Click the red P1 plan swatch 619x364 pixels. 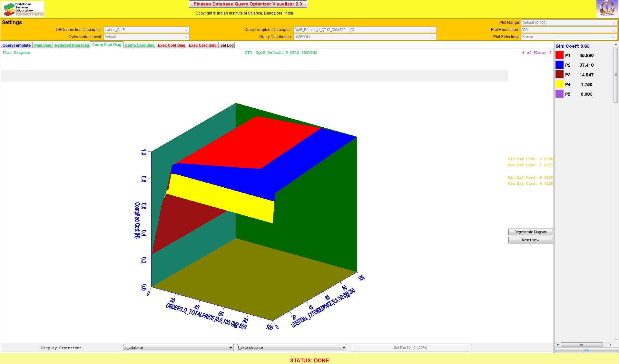tap(559, 55)
